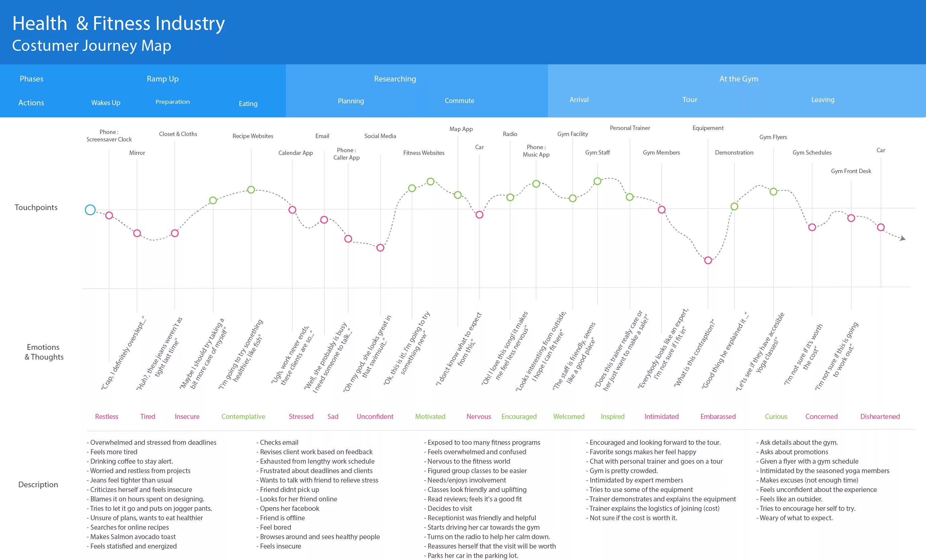Select the green marker on Gym Staff line

click(x=598, y=181)
